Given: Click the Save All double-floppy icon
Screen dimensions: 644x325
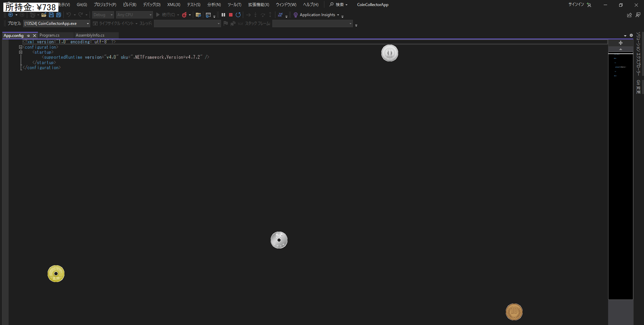Looking at the screenshot, I should pos(59,15).
